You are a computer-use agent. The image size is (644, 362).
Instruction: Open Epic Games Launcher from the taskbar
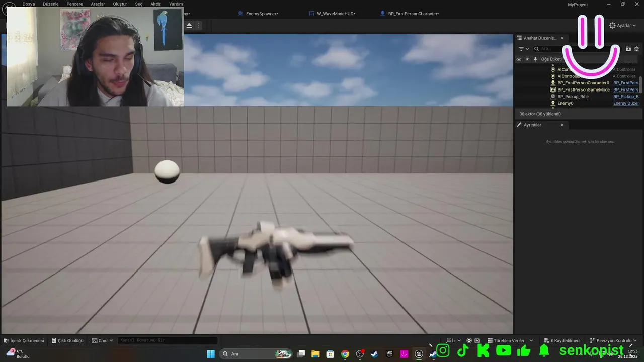pyautogui.click(x=389, y=354)
